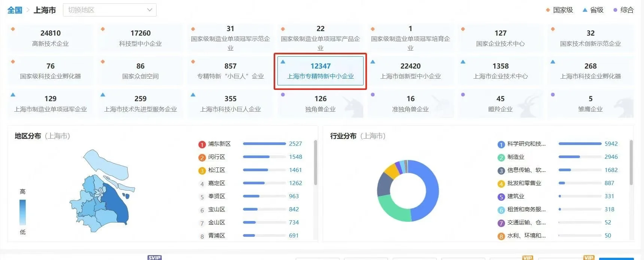This screenshot has width=644, height=260.
Task: Click 信息传输 count value 1682
Action: click(x=611, y=170)
